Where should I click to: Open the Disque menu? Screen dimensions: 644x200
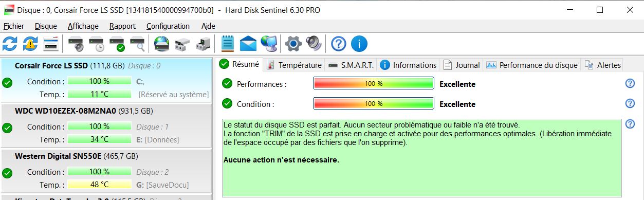coord(46,26)
